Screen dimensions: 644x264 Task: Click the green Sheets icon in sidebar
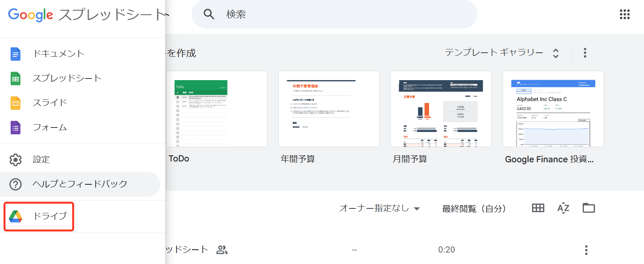coord(16,78)
